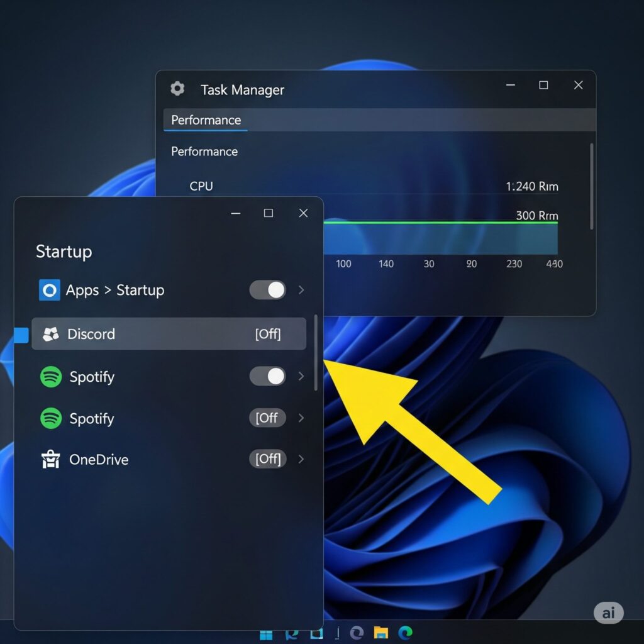
Task: Click the Discord app icon
Action: [x=51, y=334]
